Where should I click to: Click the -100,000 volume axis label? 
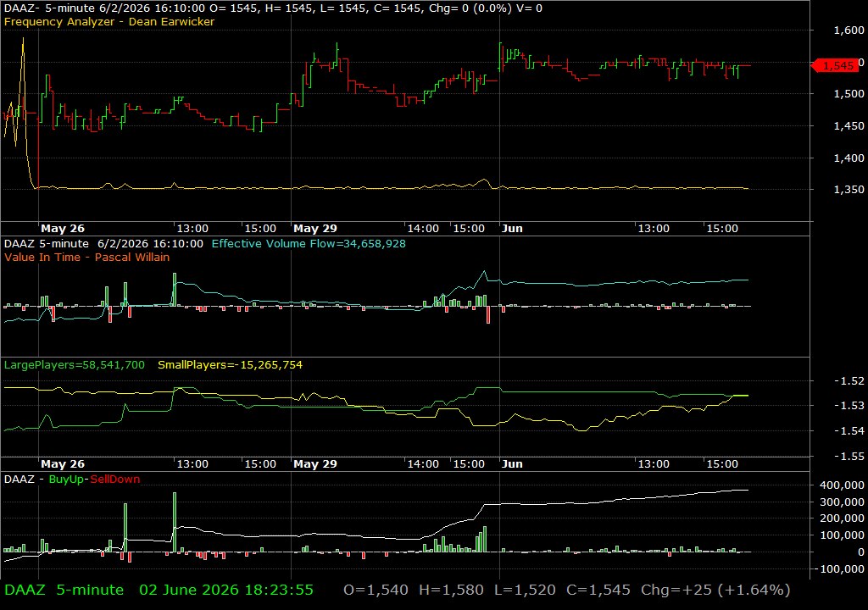[x=840, y=569]
